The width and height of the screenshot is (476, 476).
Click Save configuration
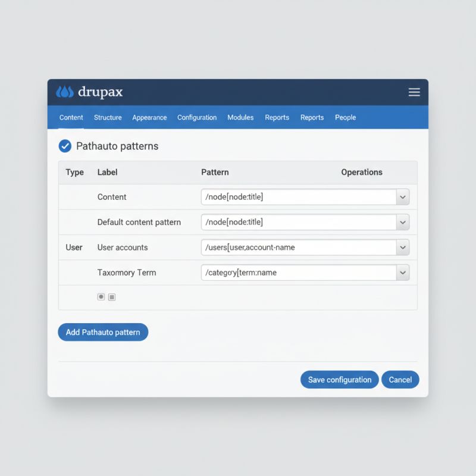[x=340, y=380]
